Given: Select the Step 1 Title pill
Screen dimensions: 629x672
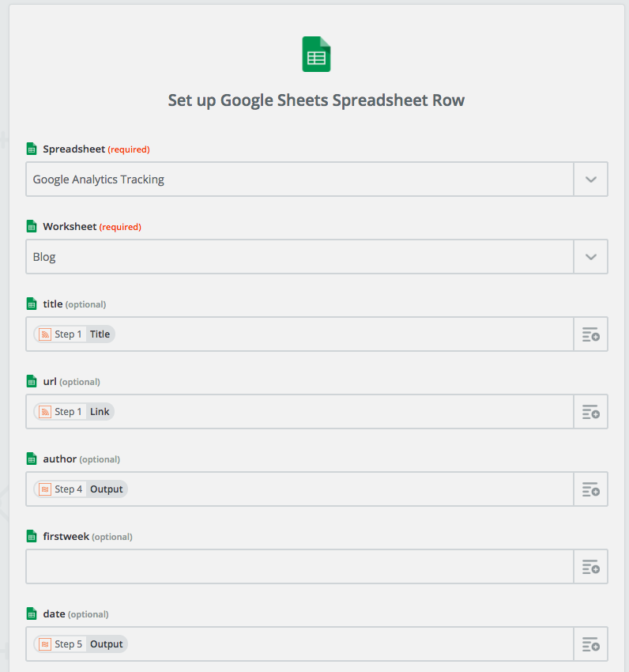Looking at the screenshot, I should [75, 334].
